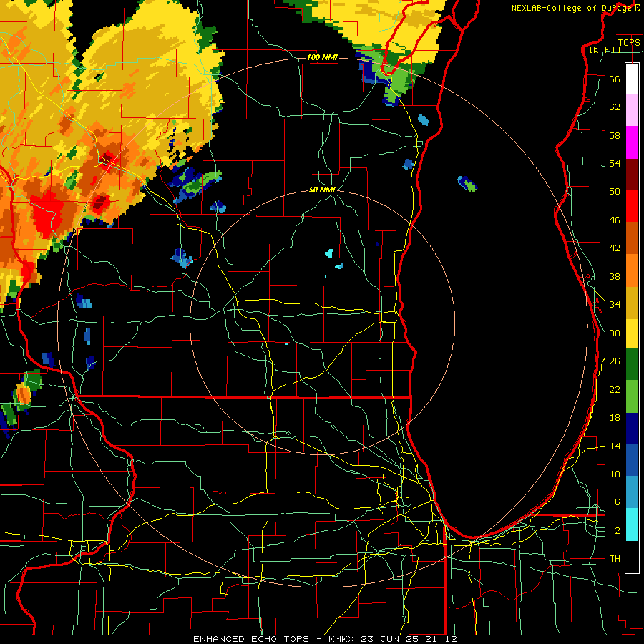Image resolution: width=644 pixels, height=644 pixels.
Task: Click the "6" legend value
Action: pyautogui.click(x=617, y=502)
